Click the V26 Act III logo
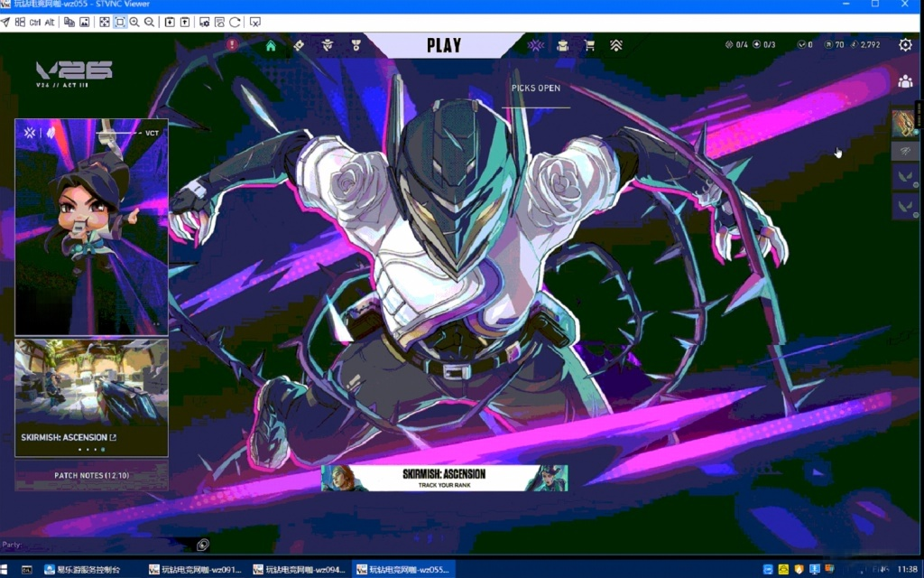 coord(74,74)
